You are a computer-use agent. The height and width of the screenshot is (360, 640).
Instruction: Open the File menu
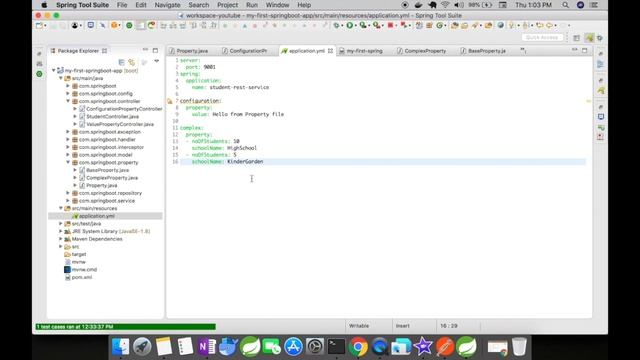pos(122,5)
